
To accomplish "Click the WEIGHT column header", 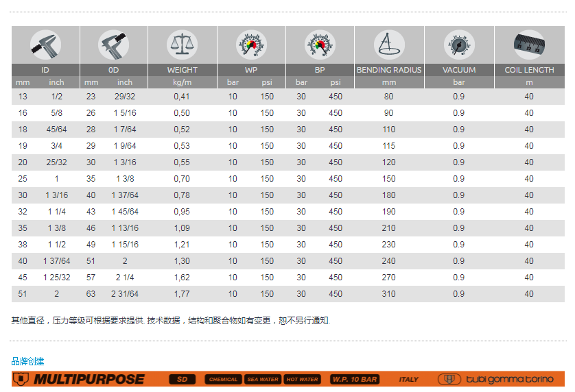I will (x=183, y=70).
